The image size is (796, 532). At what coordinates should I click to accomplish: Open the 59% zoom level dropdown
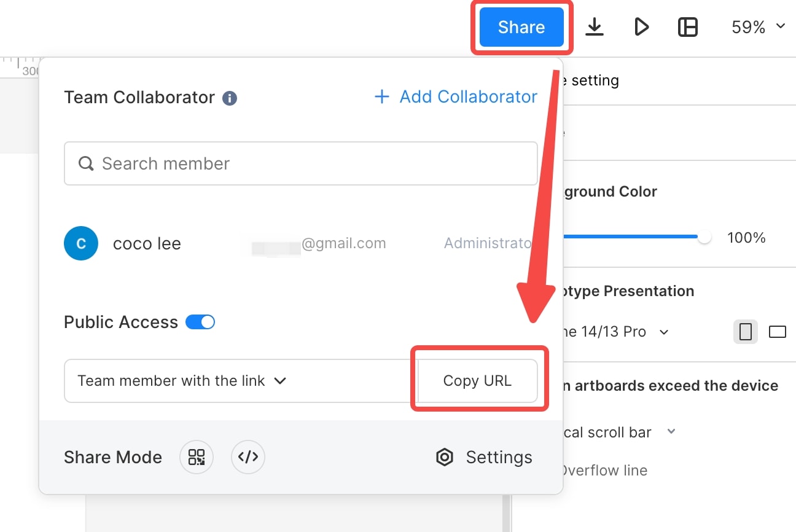[758, 27]
